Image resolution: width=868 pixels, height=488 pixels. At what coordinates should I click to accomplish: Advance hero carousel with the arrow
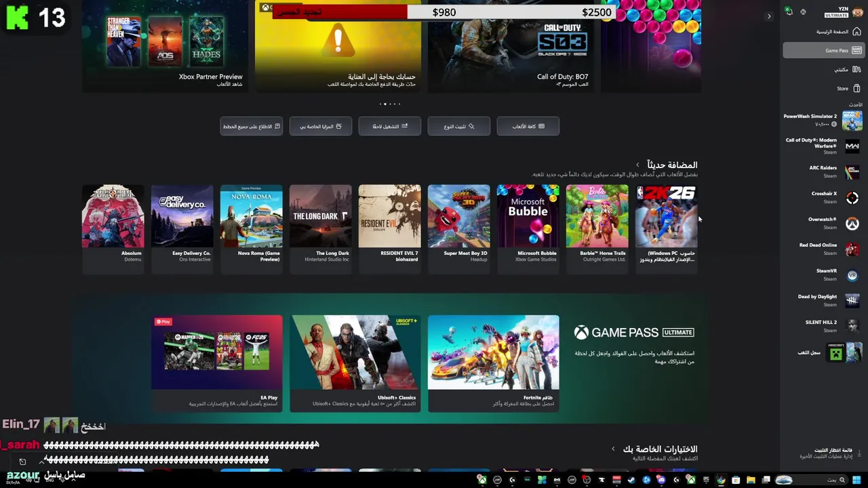pos(768,16)
